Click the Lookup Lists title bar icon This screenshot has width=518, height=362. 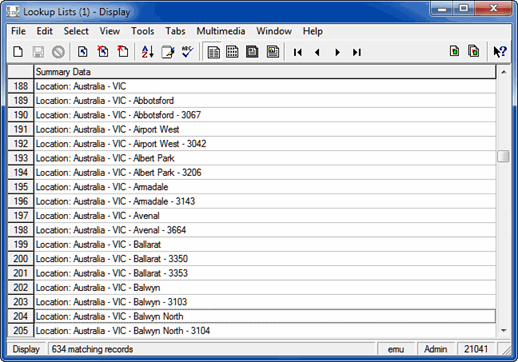(x=13, y=12)
